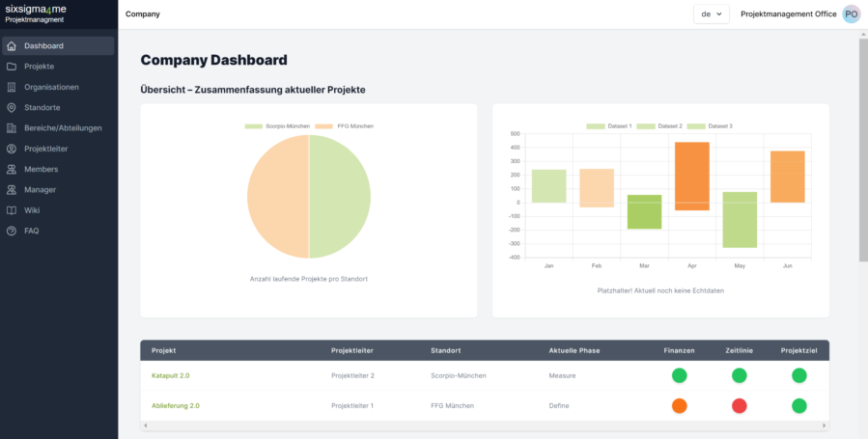Click the Projektleiter column header
Screen dimensions: 868x439
[352, 350]
